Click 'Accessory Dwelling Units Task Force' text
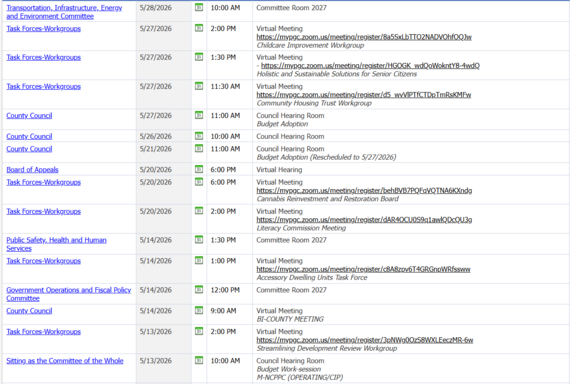 pyautogui.click(x=312, y=277)
